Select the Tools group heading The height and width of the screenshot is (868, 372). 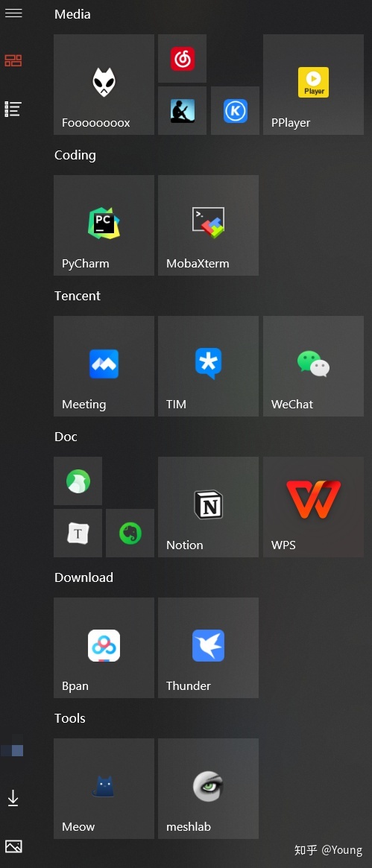pos(70,718)
